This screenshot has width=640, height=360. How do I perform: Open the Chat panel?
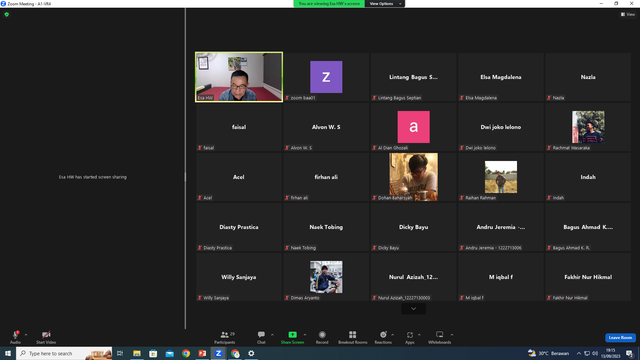[261, 337]
